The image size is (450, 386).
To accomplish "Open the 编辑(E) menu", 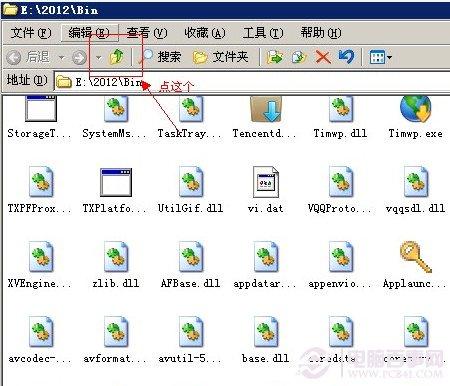I will tap(89, 33).
